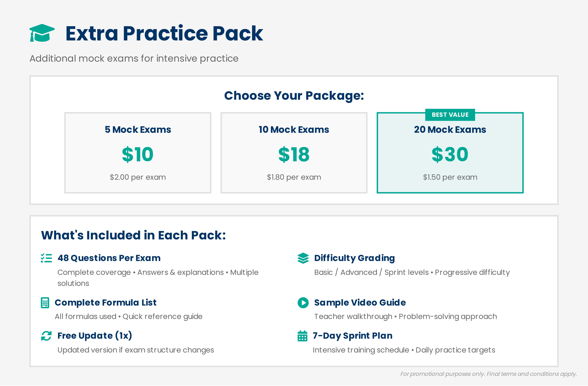
Task: Click the graduation cap icon
Action: point(42,33)
